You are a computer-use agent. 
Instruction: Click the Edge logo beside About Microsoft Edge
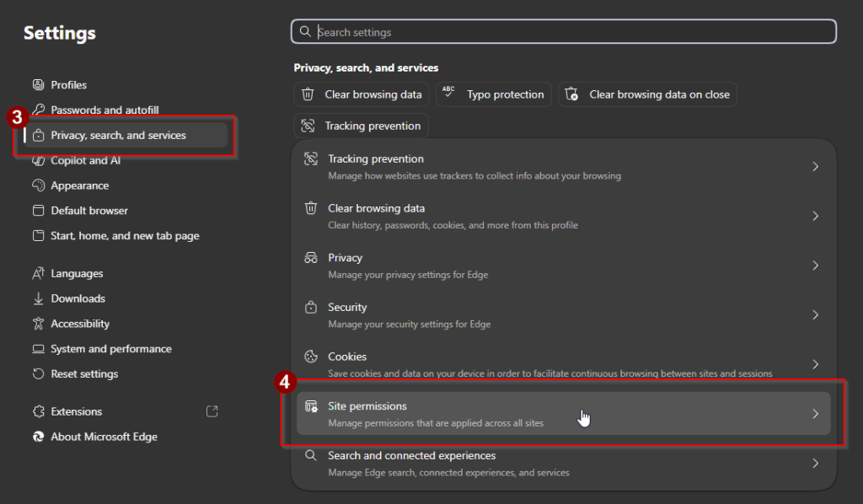click(38, 437)
